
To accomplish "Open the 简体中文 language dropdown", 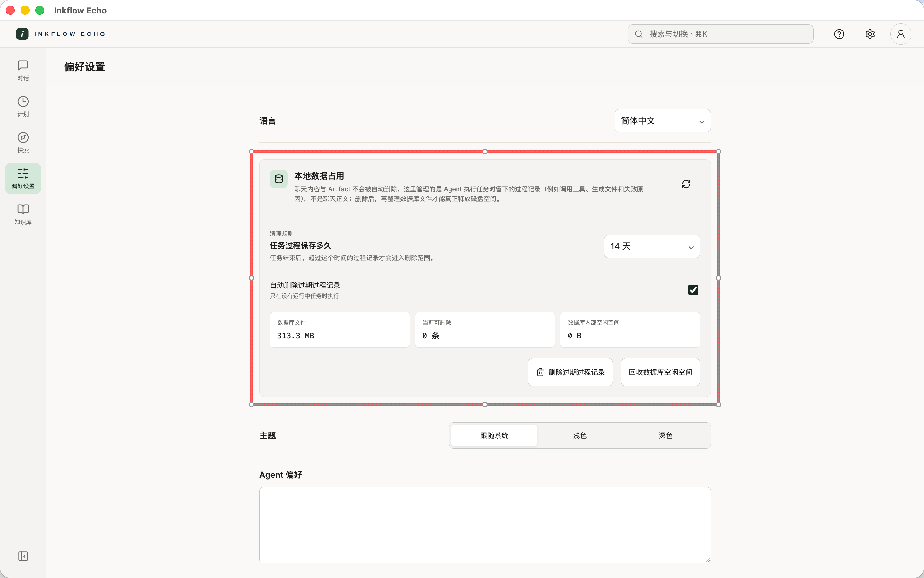I will 663,121.
